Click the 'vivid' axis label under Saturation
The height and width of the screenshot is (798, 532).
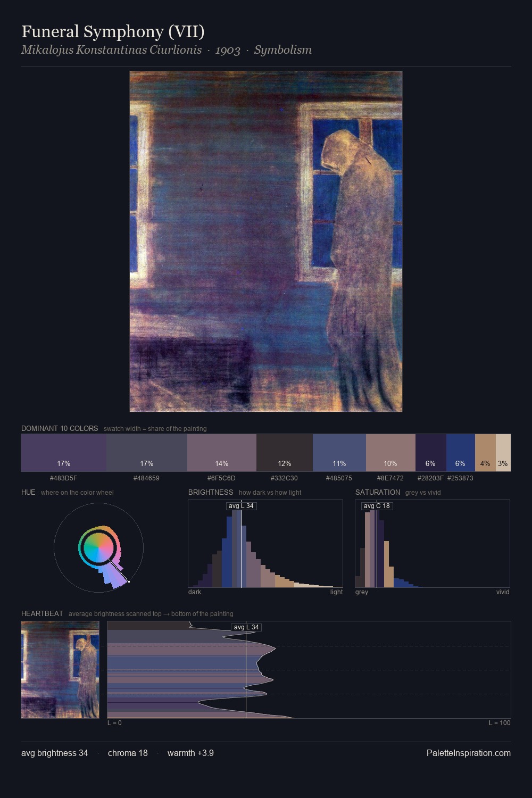click(x=503, y=592)
